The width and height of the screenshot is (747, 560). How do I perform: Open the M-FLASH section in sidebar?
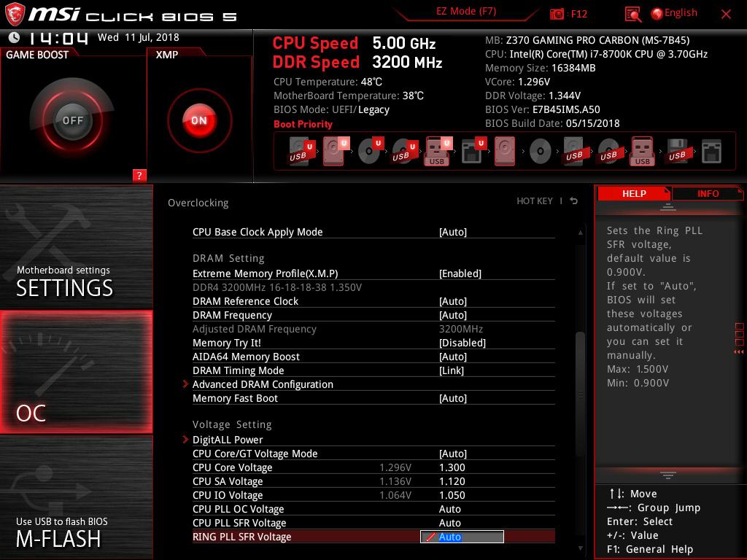[76, 497]
